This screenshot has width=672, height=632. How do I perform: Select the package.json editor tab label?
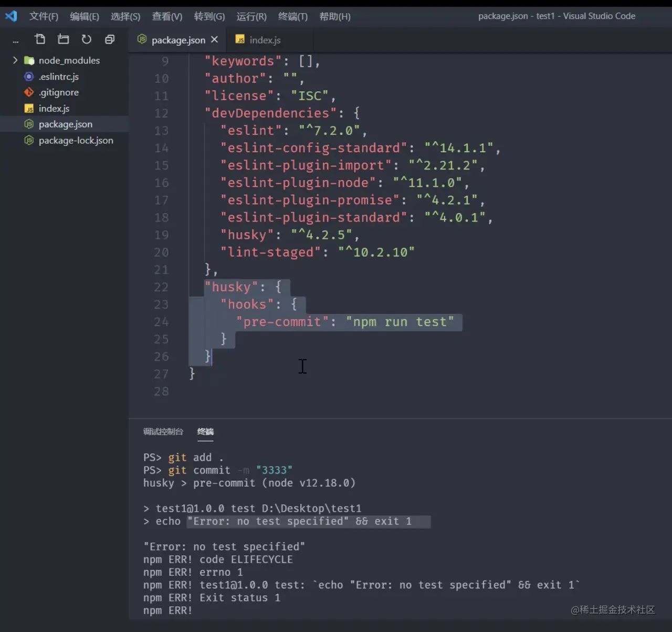(x=178, y=40)
